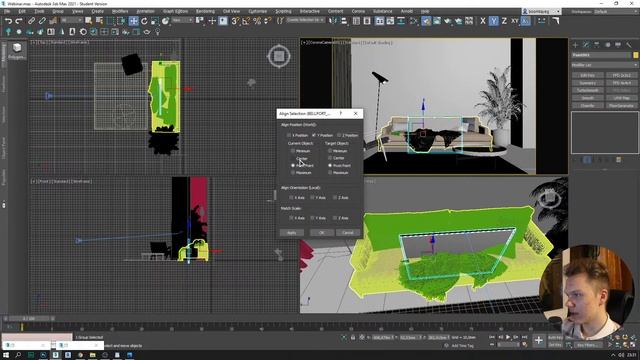
Task: Open the Scripting menu
Action: (x=283, y=11)
